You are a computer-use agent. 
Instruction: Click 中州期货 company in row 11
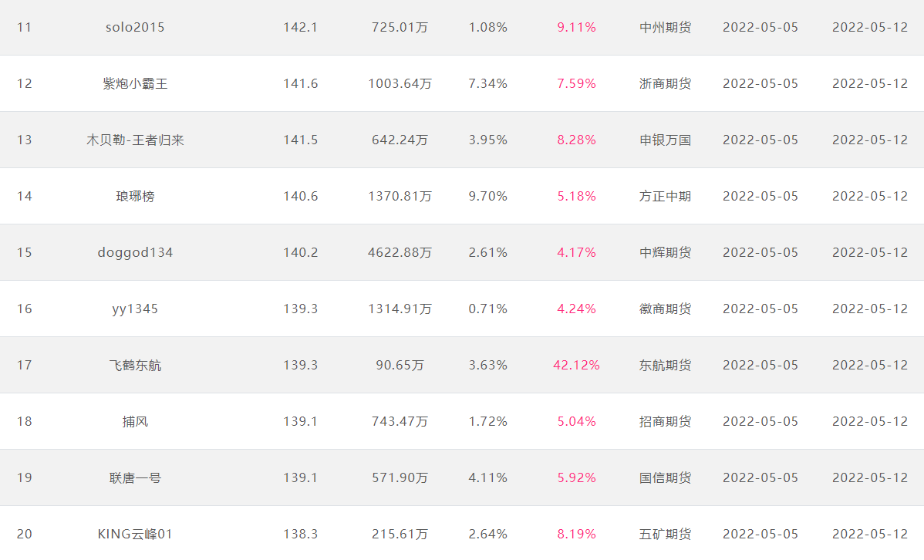[666, 27]
